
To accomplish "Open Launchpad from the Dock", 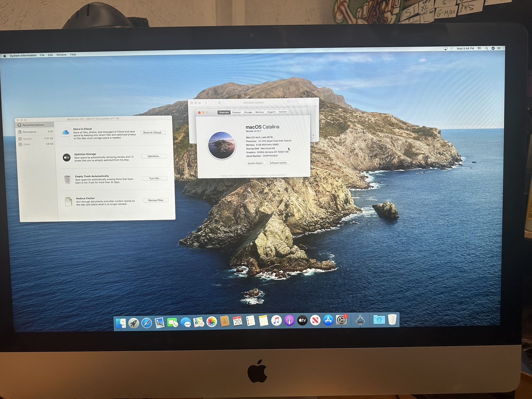I will (134, 322).
